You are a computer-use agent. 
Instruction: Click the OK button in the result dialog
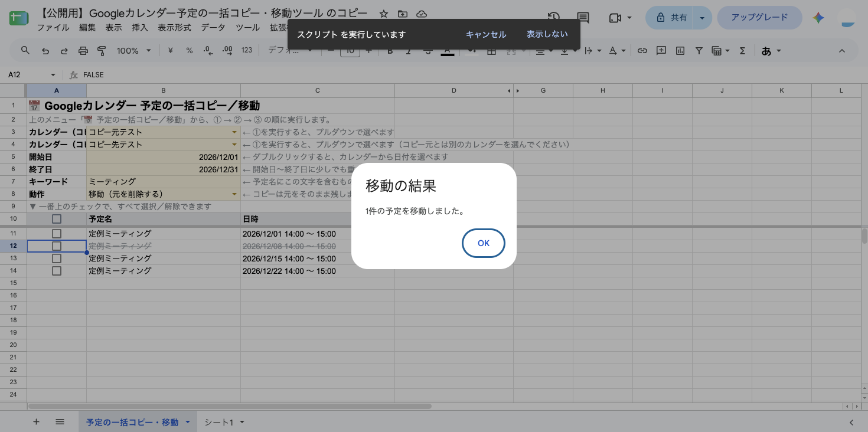(483, 243)
